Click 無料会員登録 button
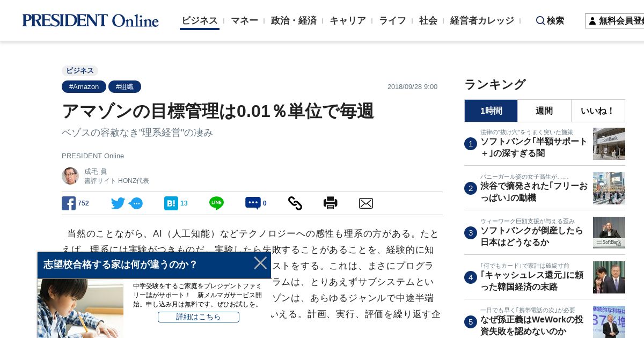Image resolution: width=644 pixels, height=338 pixels. click(614, 21)
